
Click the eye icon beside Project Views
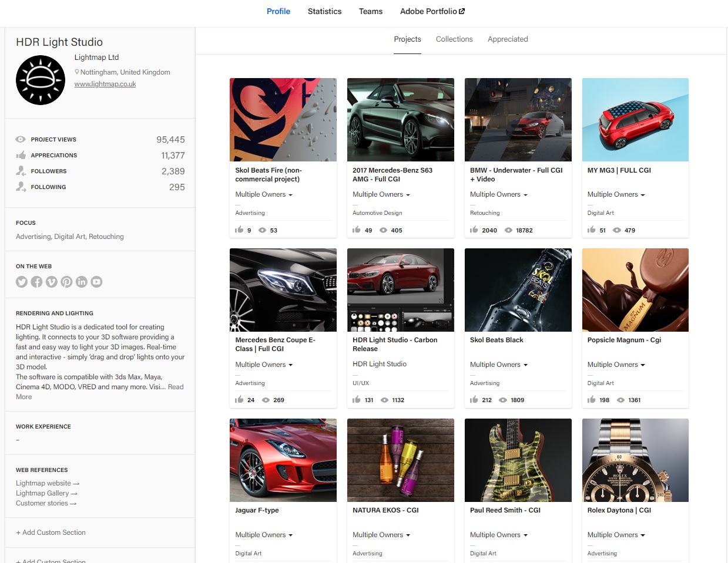click(21, 139)
